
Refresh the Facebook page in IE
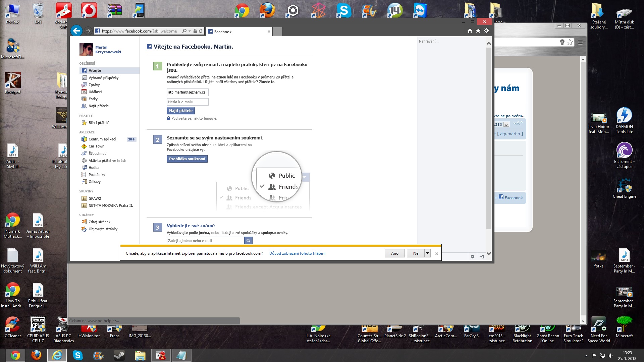(x=201, y=31)
